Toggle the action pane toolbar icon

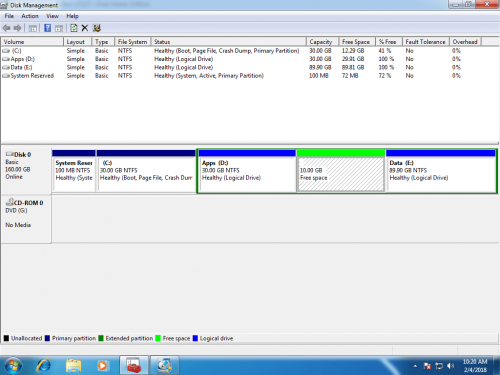pyautogui.click(x=59, y=28)
